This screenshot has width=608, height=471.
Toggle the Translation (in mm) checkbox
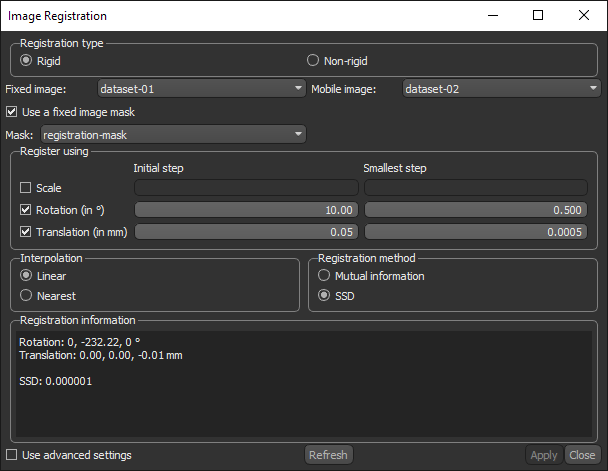click(x=26, y=232)
